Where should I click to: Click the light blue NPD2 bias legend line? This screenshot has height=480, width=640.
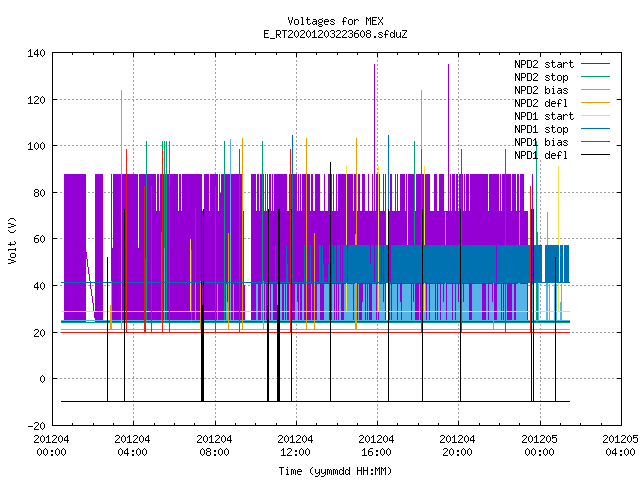(x=595, y=90)
